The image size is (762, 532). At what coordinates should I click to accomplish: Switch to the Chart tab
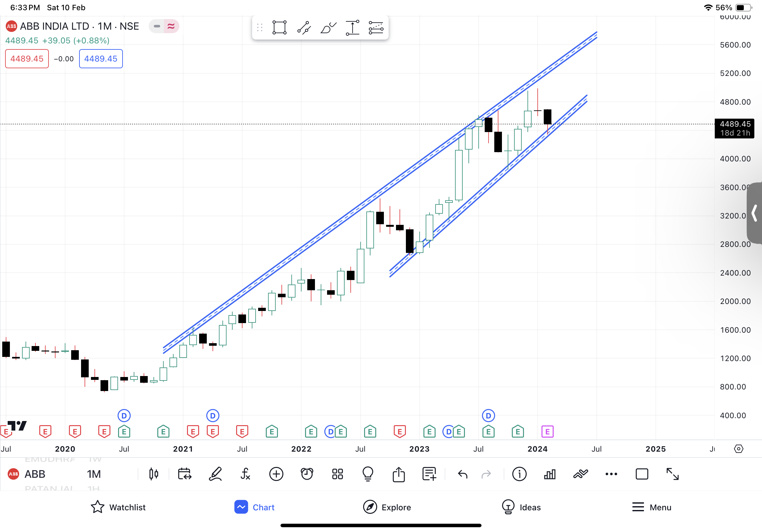click(x=255, y=507)
